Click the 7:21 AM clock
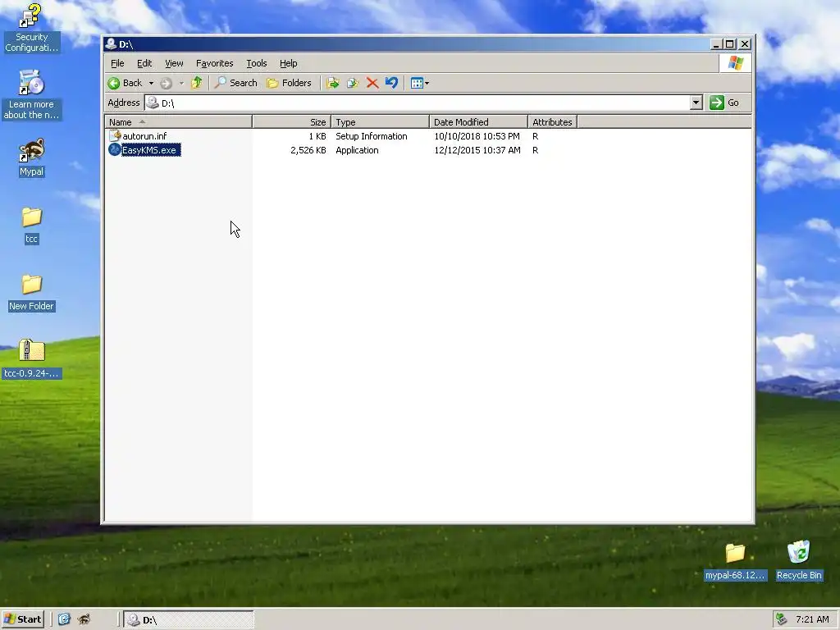The image size is (840, 630). [812, 619]
